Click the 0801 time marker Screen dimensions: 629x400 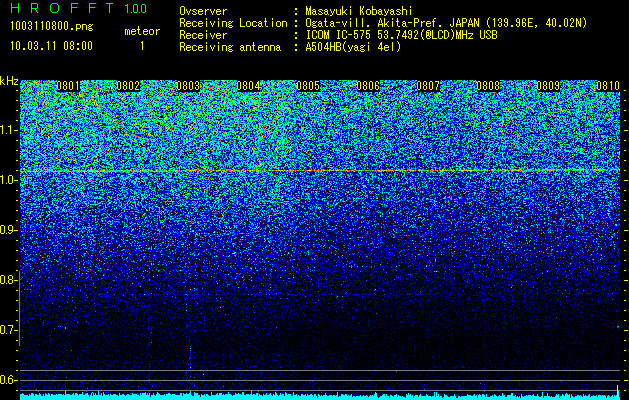pos(68,86)
